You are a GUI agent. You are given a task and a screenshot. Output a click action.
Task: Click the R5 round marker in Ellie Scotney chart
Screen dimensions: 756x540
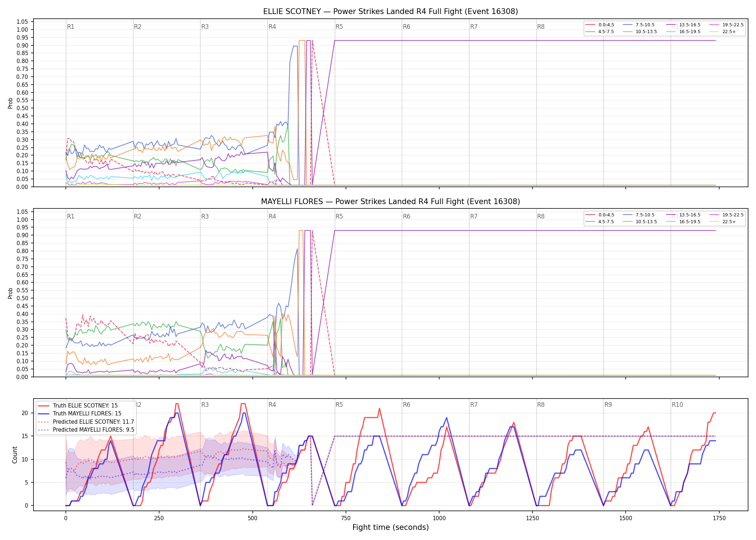339,27
